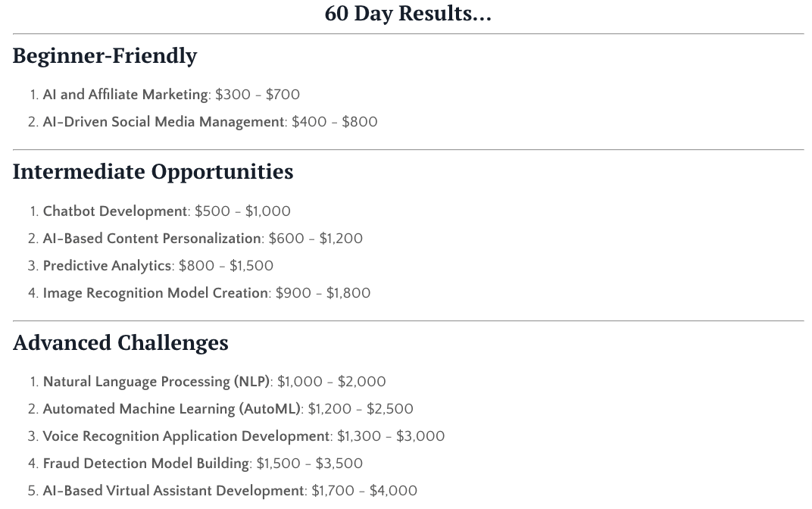Click the Advanced Challenges heading
Screen dimensions: 812x509
point(120,342)
